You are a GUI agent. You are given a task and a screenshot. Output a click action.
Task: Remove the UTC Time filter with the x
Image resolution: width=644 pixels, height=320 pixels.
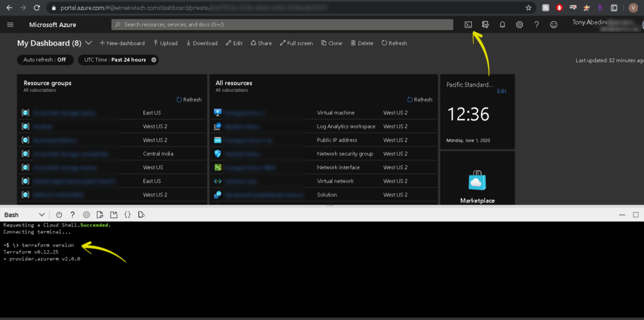(153, 60)
